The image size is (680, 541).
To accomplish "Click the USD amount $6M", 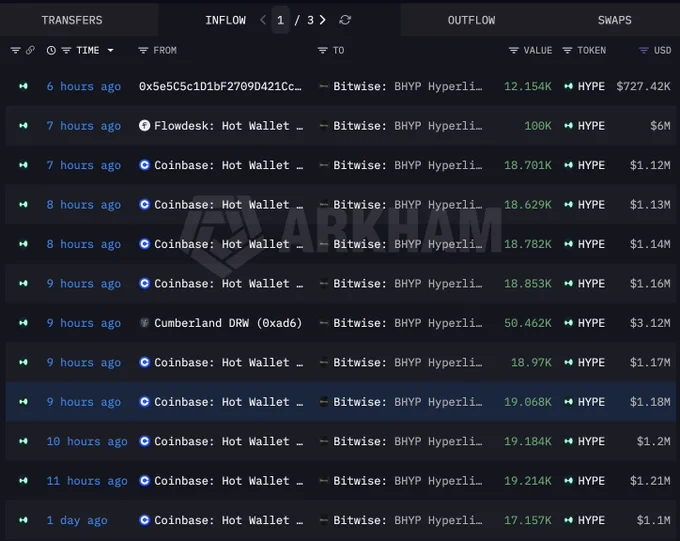I will pos(660,126).
